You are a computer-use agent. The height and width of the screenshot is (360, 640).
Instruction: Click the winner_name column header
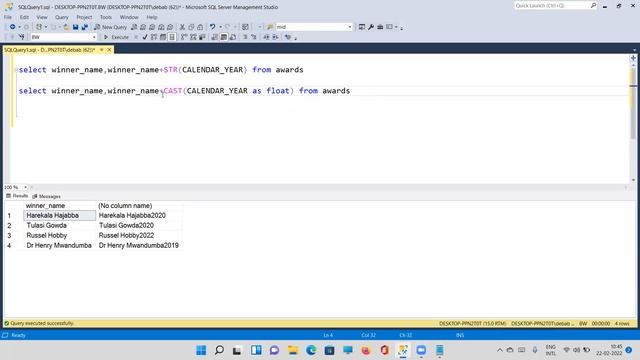tap(60, 206)
